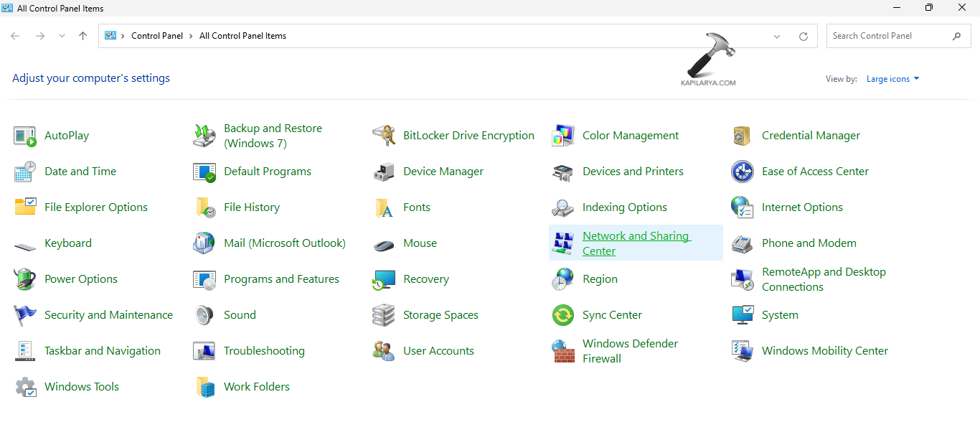The image size is (980, 435).
Task: Open the address bar history dropdown arrow
Action: (777, 37)
